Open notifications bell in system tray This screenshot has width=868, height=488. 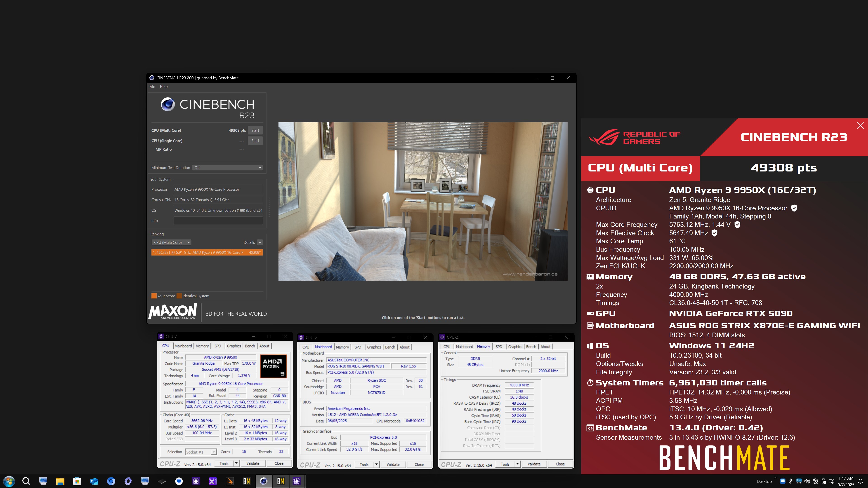click(x=860, y=481)
